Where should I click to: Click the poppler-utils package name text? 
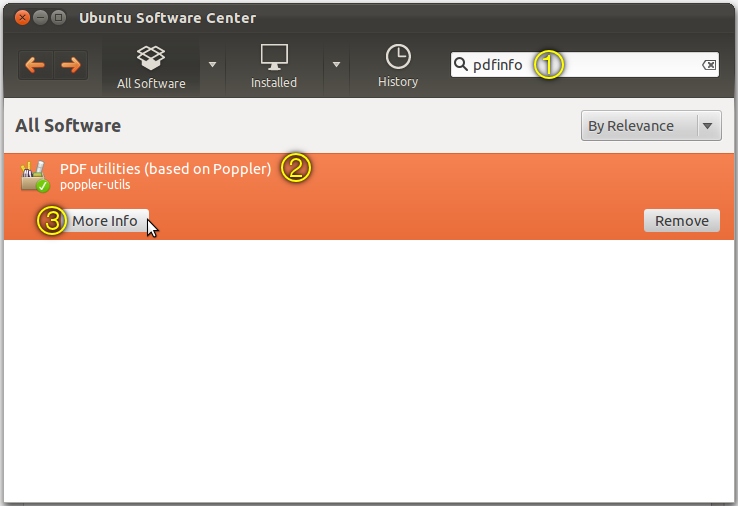click(x=95, y=185)
